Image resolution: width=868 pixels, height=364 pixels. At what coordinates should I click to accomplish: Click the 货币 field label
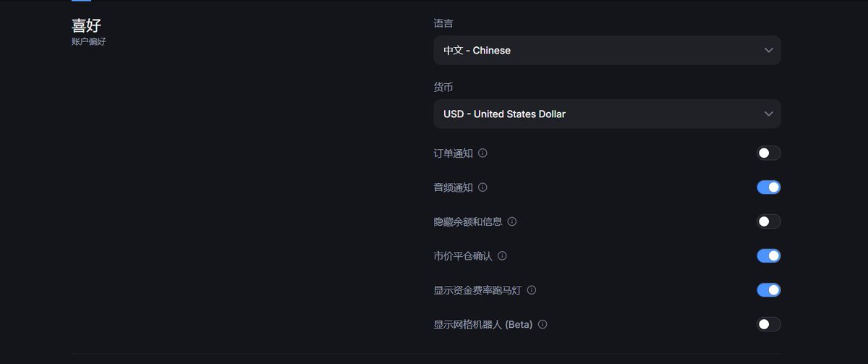click(x=443, y=88)
